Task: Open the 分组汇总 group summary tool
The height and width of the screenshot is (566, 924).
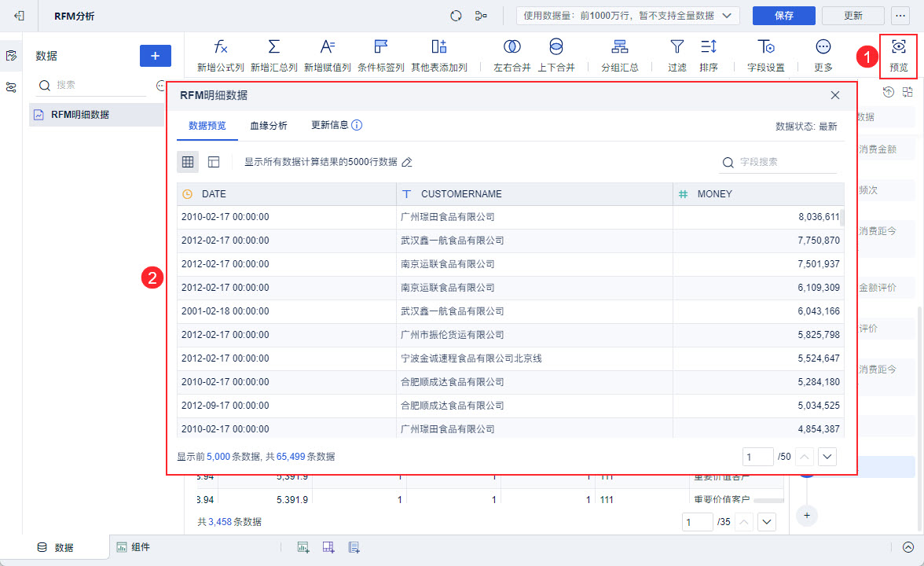Action: (619, 47)
